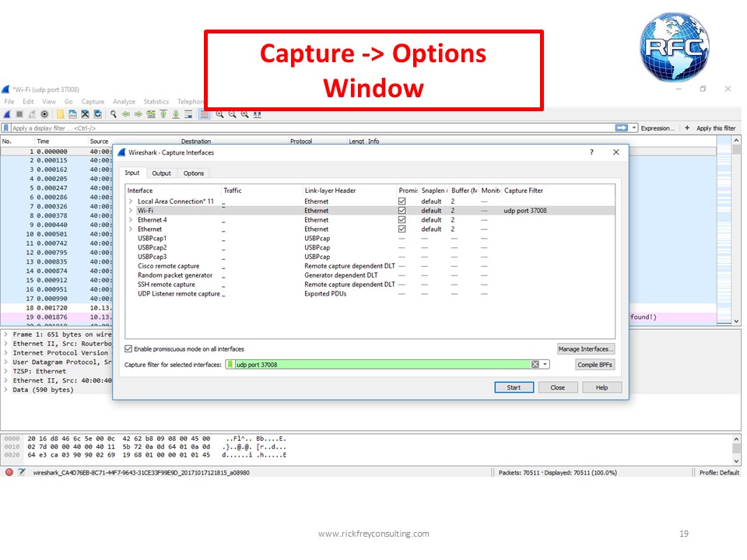Click the zoom in toolbar icon
Viewport: 747px width, 560px height.
(219, 114)
